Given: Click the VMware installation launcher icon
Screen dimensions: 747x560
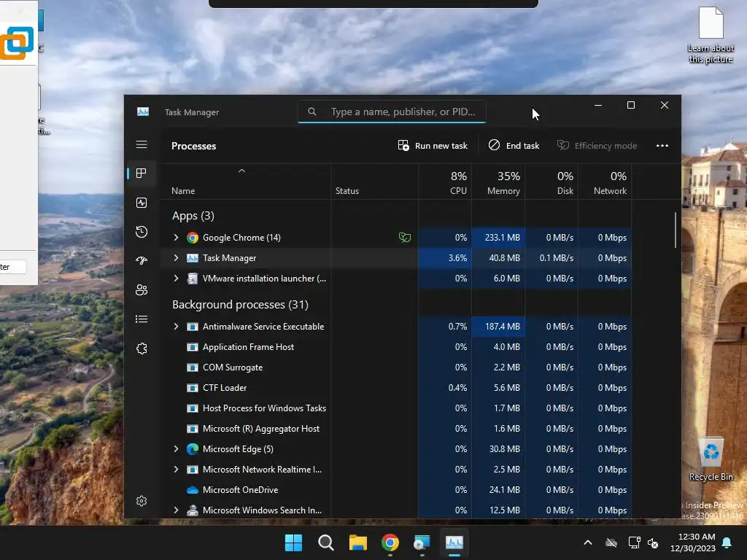Looking at the screenshot, I should (x=193, y=279).
